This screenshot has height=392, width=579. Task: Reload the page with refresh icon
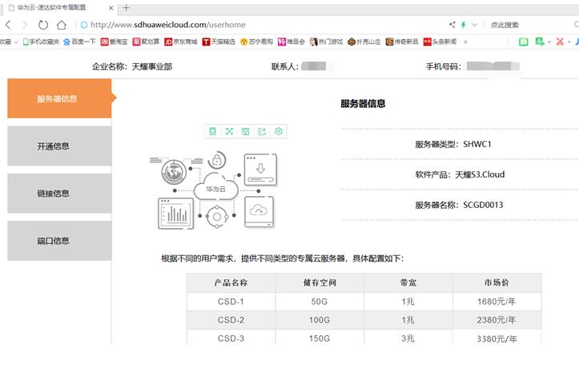click(43, 25)
